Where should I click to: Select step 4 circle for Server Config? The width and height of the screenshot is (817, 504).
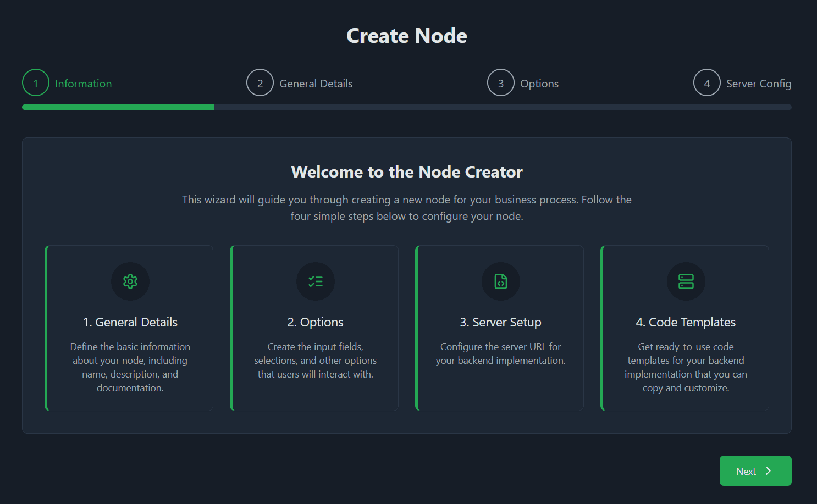point(707,83)
